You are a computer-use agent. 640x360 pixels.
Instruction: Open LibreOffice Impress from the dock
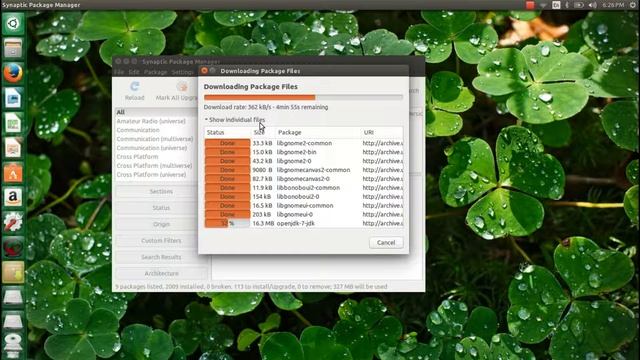pyautogui.click(x=13, y=148)
